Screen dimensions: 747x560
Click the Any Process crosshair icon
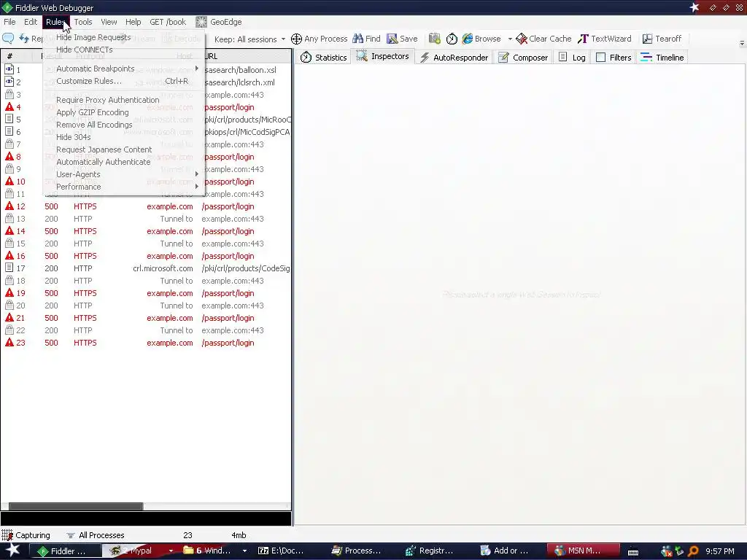pyautogui.click(x=296, y=39)
